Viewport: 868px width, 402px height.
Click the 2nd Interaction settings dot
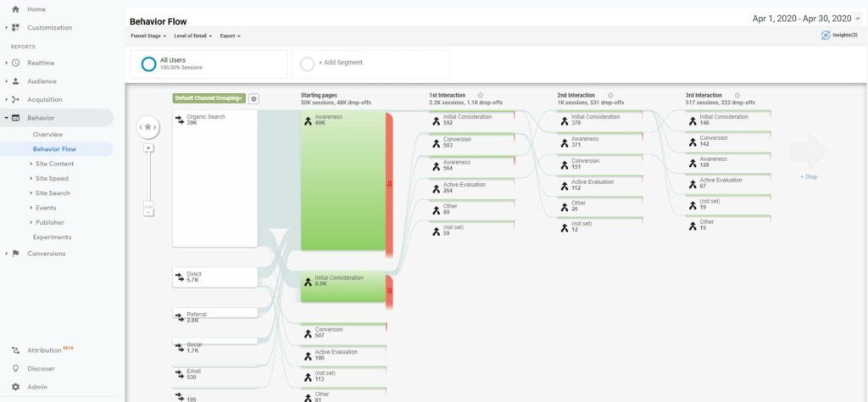tap(610, 95)
